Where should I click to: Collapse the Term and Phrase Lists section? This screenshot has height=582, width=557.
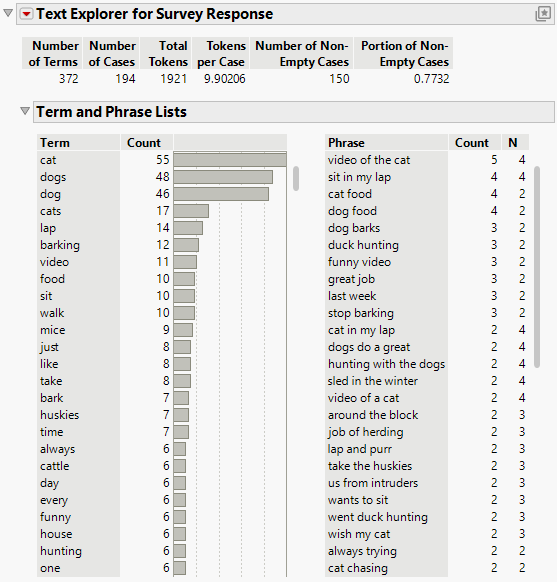click(x=25, y=111)
